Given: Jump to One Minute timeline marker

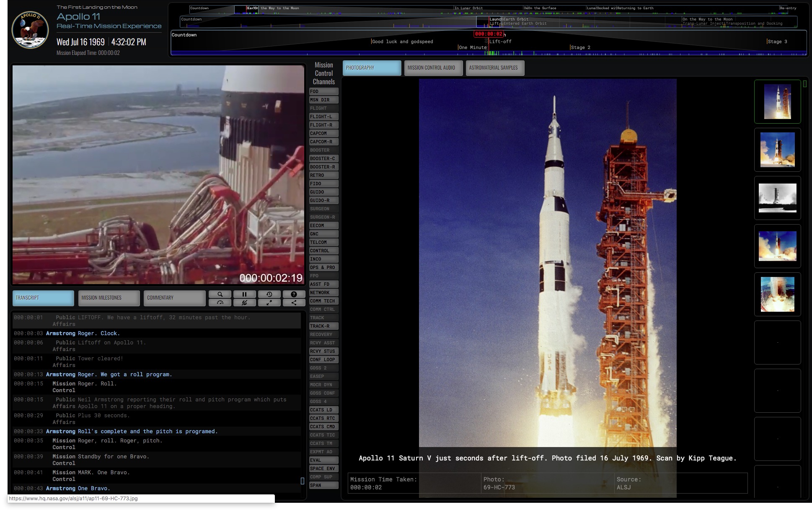Looking at the screenshot, I should coord(473,47).
